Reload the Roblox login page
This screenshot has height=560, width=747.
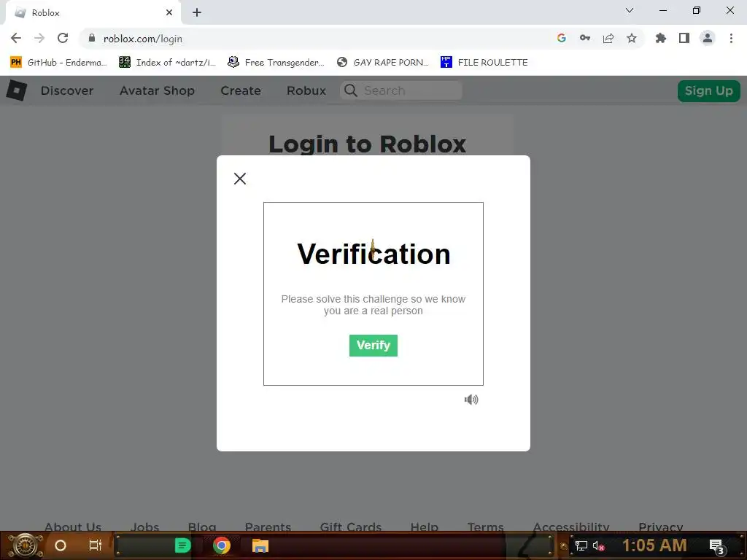[x=63, y=39]
